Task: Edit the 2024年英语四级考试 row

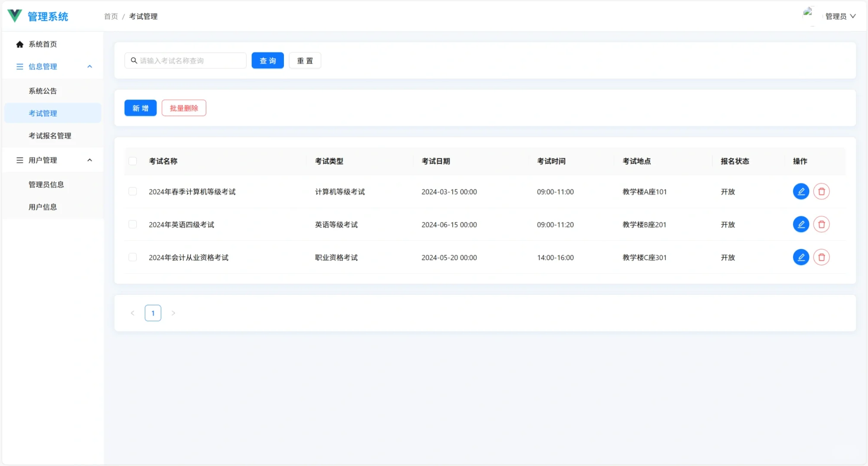Action: [801, 224]
